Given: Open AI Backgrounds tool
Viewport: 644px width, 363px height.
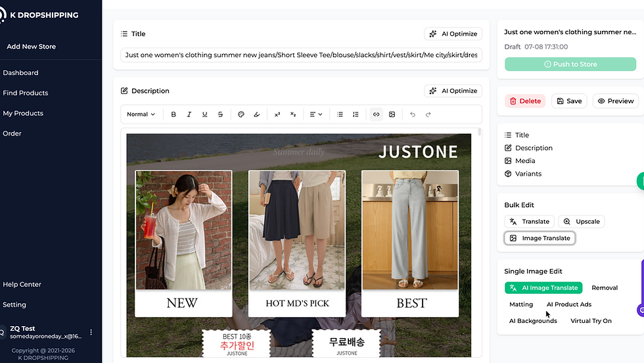Looking at the screenshot, I should pos(533,321).
